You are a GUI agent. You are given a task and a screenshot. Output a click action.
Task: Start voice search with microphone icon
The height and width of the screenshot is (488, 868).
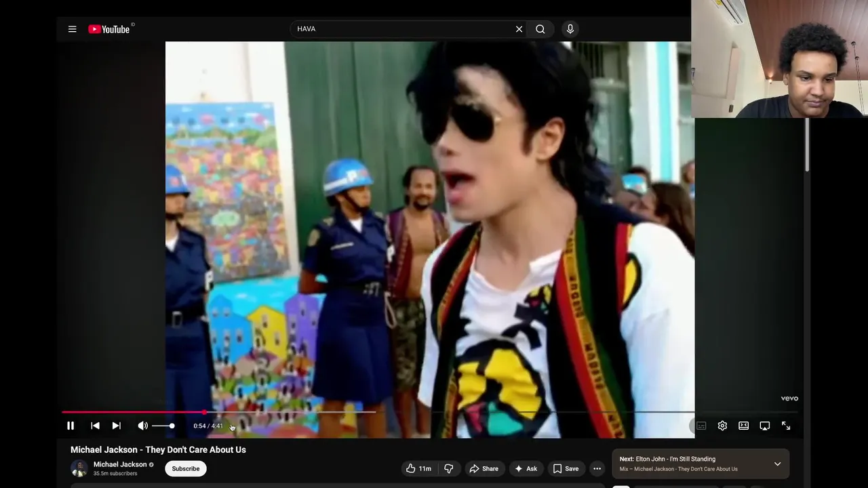pyautogui.click(x=570, y=29)
